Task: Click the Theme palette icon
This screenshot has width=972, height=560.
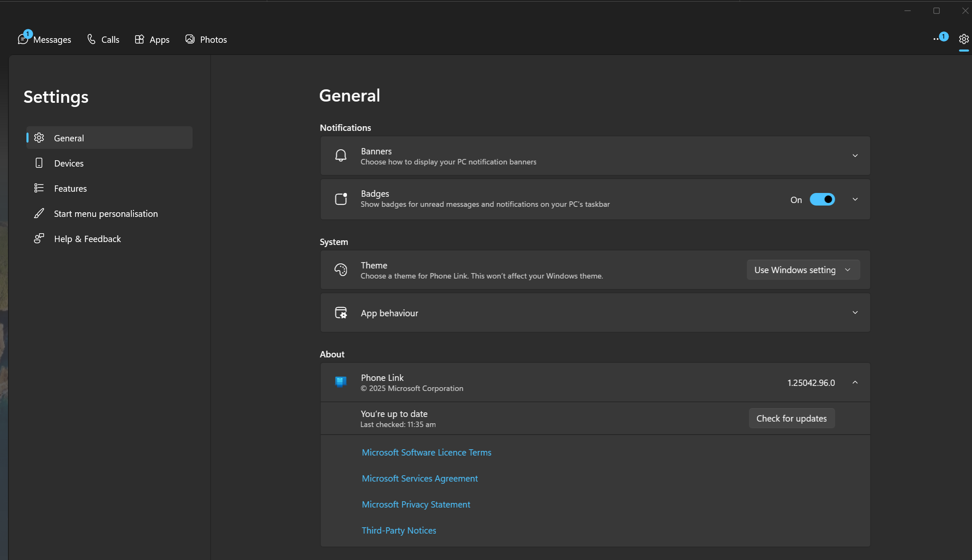Action: [341, 270]
